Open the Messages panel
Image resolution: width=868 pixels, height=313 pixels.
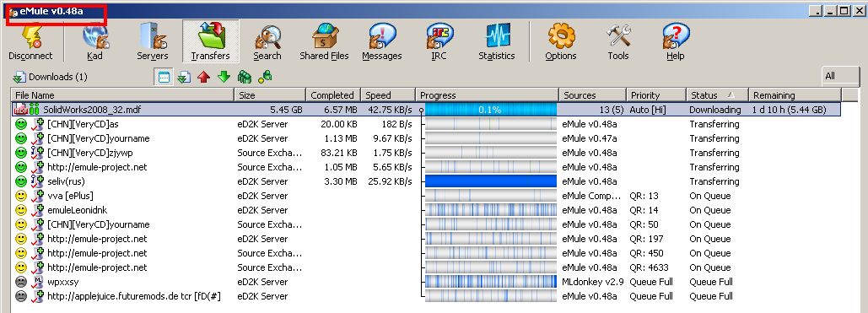(x=382, y=41)
